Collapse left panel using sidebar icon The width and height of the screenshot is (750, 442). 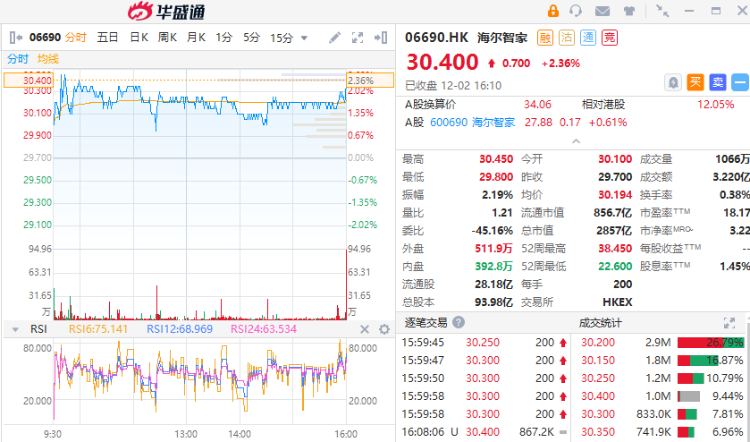[16, 37]
